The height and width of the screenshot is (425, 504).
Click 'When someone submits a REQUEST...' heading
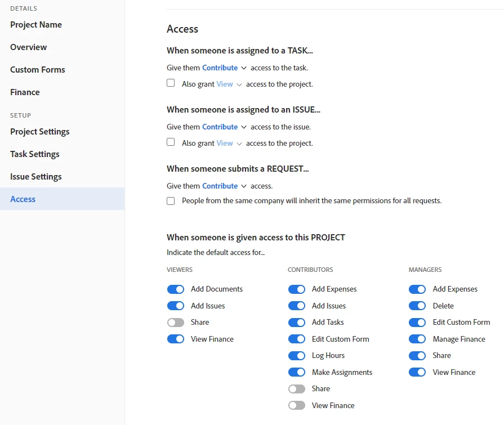tap(238, 169)
